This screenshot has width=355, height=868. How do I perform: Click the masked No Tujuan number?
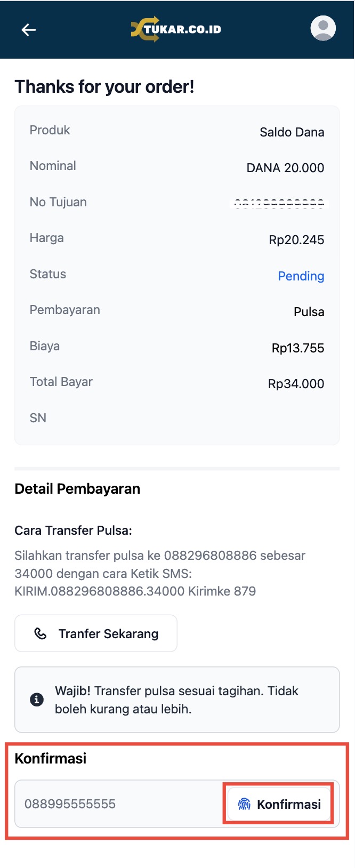pos(279,203)
